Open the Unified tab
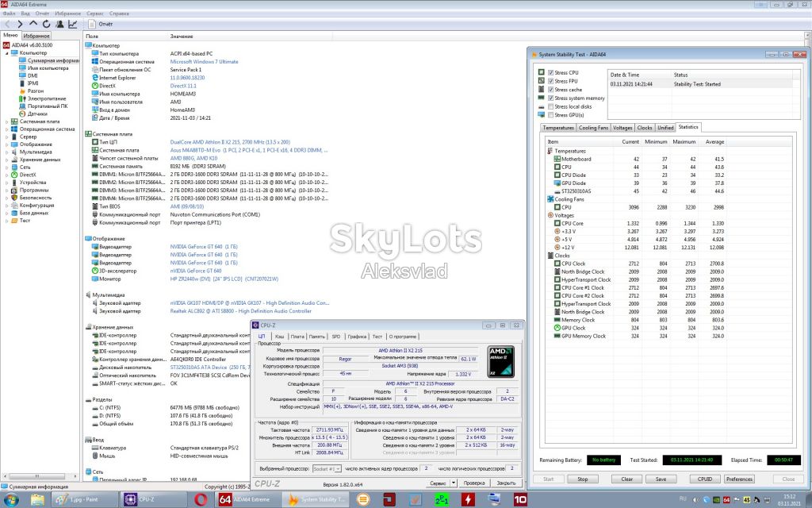This screenshot has width=812, height=508. click(x=665, y=128)
